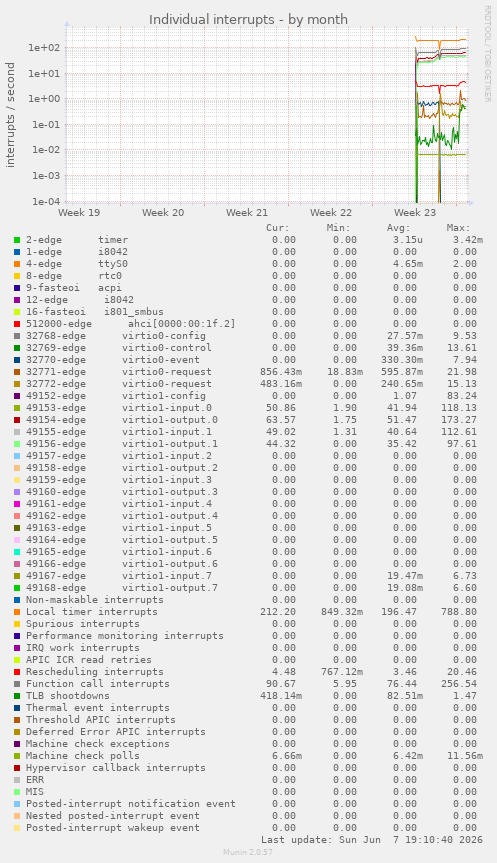The height and width of the screenshot is (863, 497).
Task: Click the Avg: column header
Action: pos(398,228)
